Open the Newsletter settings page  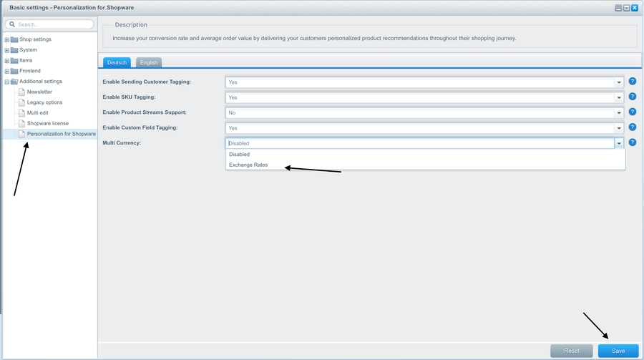(x=39, y=92)
